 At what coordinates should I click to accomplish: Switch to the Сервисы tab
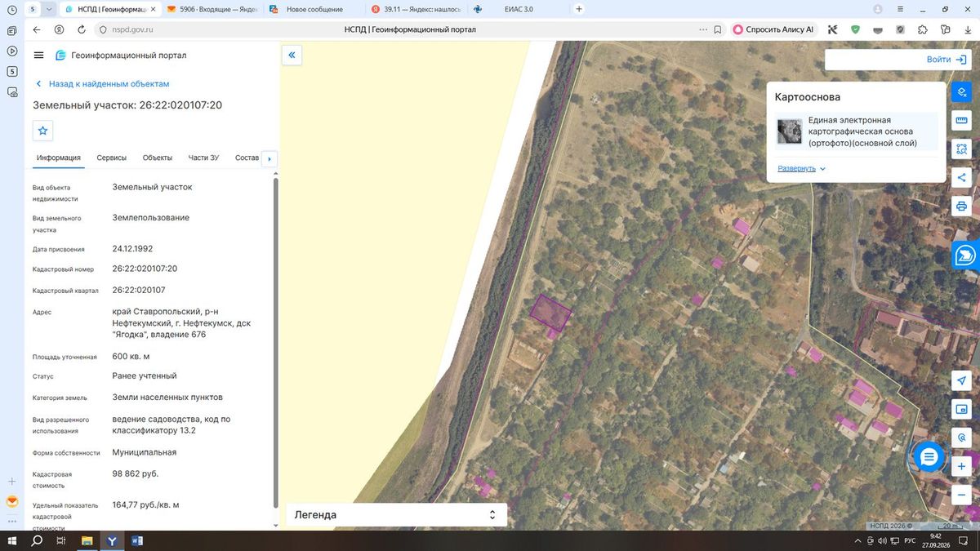[111, 158]
